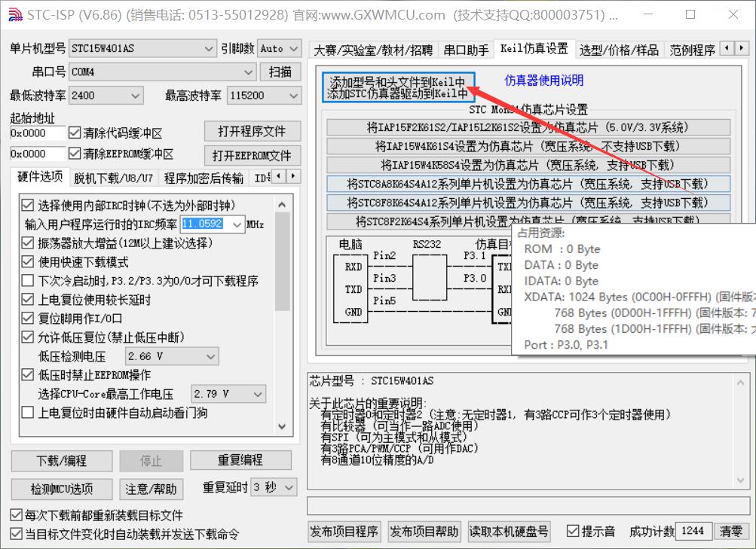This screenshot has width=756, height=549.
Task: Click code start address 0x0000 field
Action: pyautogui.click(x=37, y=133)
